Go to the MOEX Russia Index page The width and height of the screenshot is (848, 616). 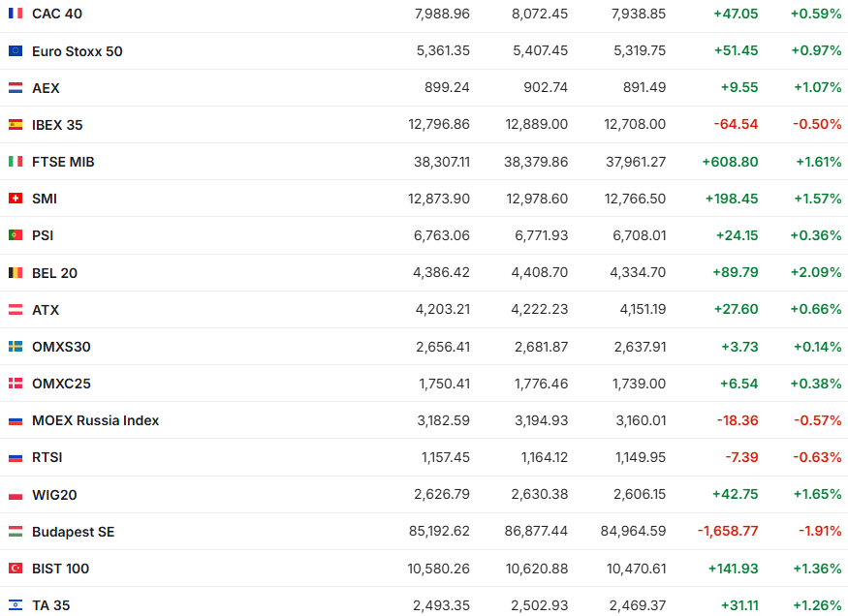click(95, 420)
